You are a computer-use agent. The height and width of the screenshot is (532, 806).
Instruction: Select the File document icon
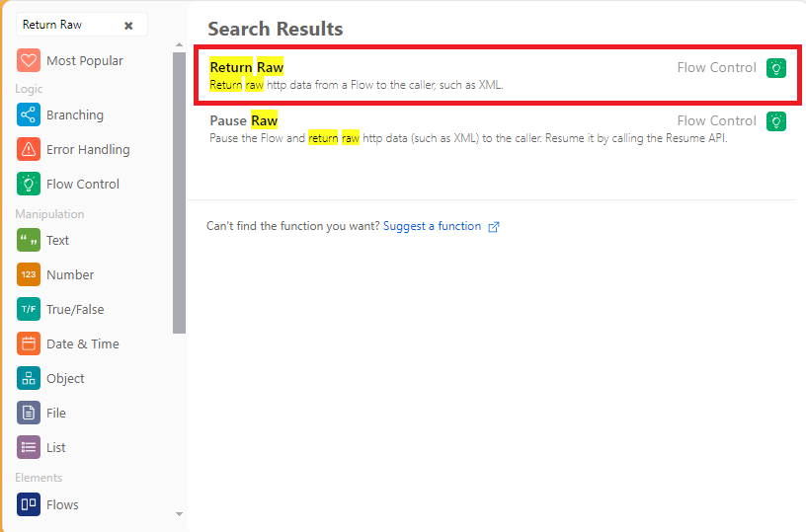click(29, 413)
